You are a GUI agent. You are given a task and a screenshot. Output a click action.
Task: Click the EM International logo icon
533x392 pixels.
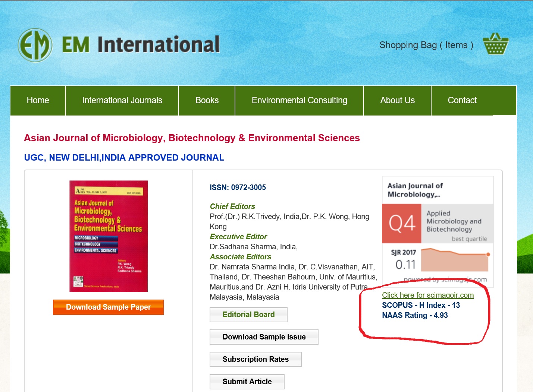(35, 45)
